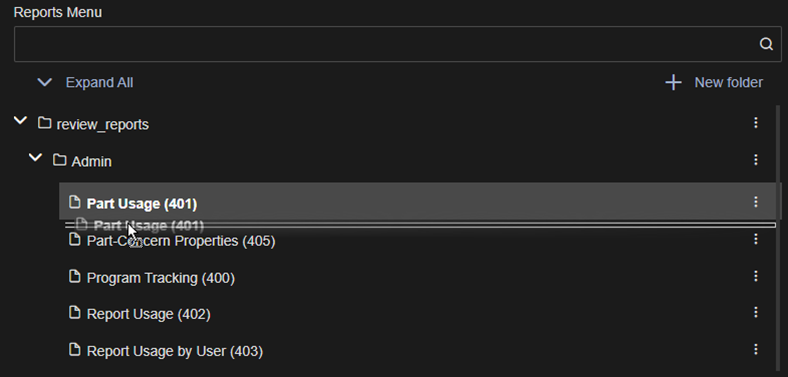This screenshot has width=788, height=377.
Task: Click the reports list vertical scrollbar
Action: (778, 236)
